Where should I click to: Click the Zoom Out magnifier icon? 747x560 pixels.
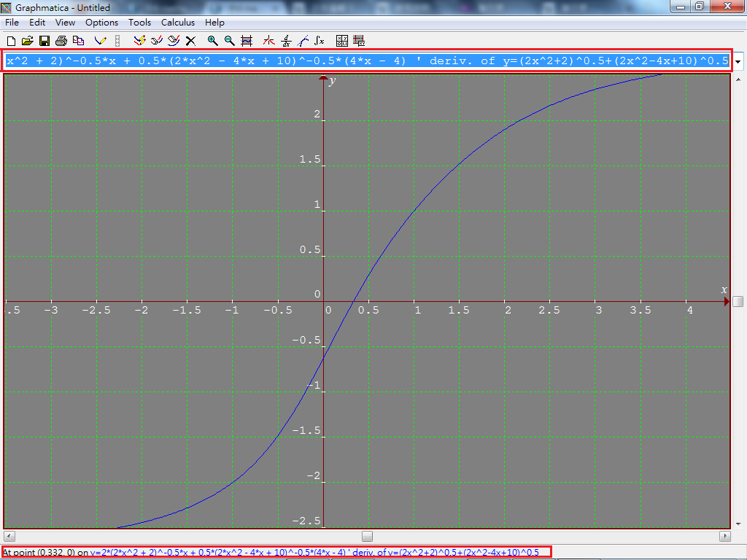tap(229, 41)
